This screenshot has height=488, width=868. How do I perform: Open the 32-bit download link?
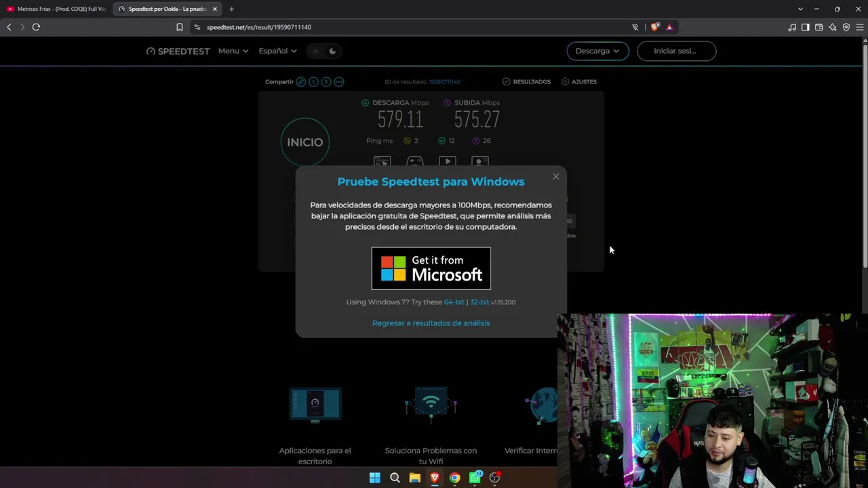click(x=479, y=302)
